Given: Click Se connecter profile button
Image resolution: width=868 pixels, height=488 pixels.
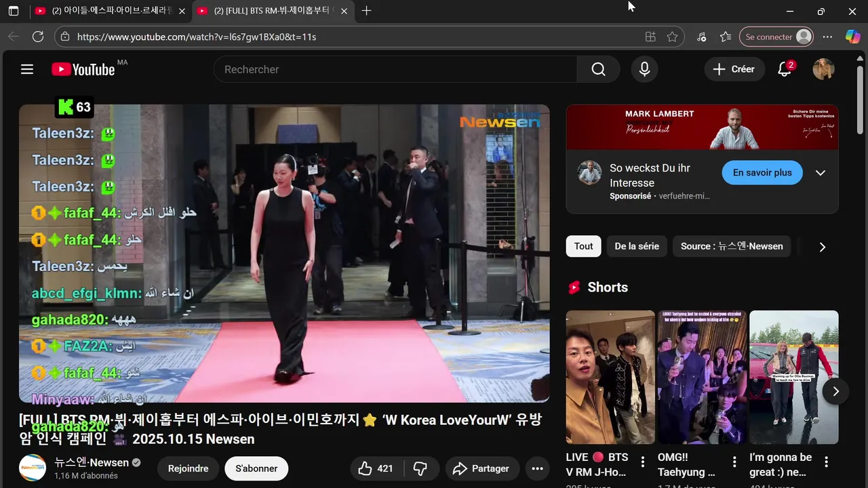Looking at the screenshot, I should (x=776, y=37).
